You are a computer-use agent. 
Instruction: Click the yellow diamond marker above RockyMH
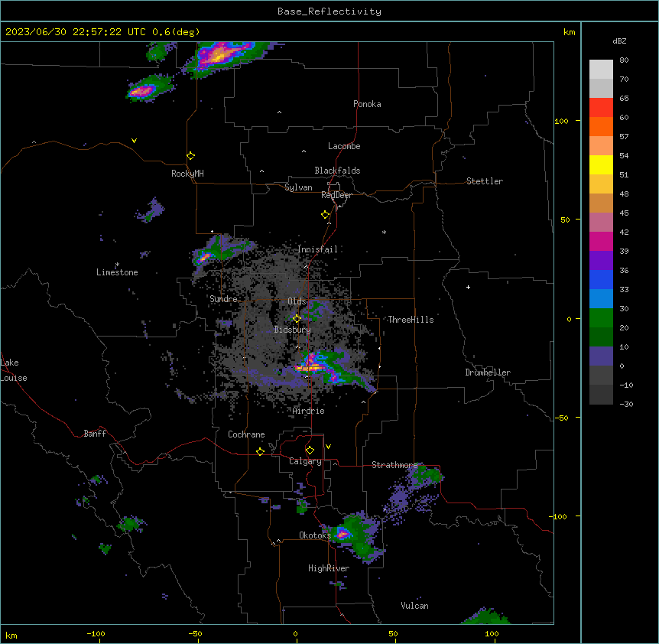pos(190,156)
